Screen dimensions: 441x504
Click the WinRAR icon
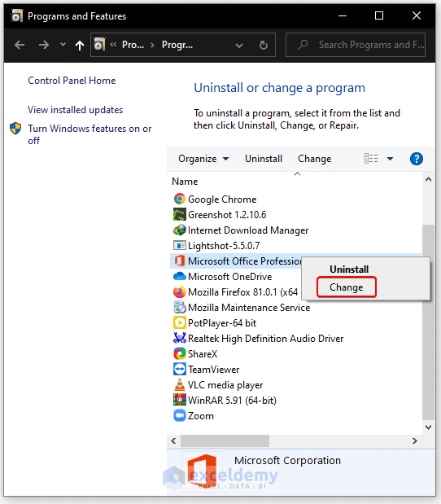click(180, 400)
